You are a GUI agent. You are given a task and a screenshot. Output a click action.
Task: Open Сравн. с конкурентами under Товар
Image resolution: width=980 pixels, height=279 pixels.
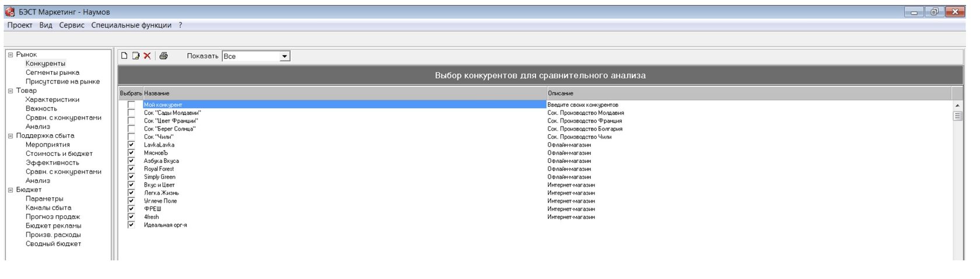pos(64,118)
